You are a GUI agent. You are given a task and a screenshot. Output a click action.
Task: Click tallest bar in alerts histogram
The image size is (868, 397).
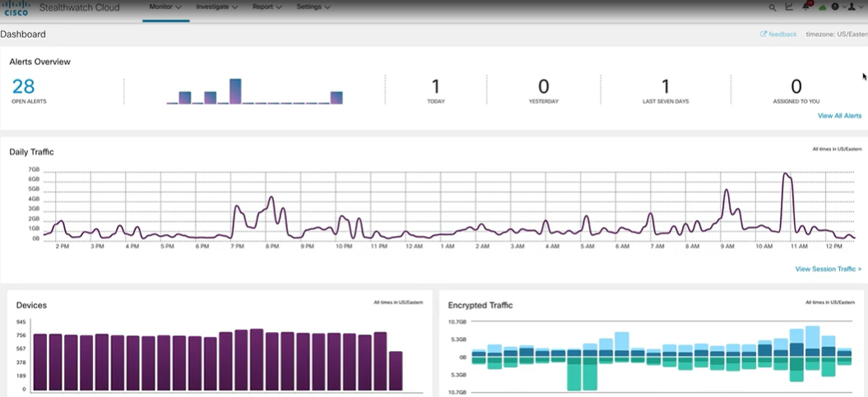235,91
